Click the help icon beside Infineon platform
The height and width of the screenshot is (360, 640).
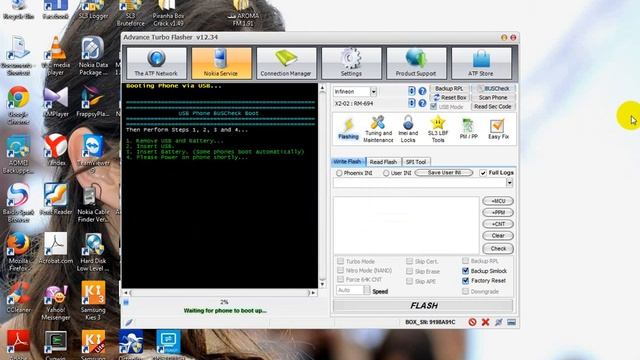[x=422, y=91]
